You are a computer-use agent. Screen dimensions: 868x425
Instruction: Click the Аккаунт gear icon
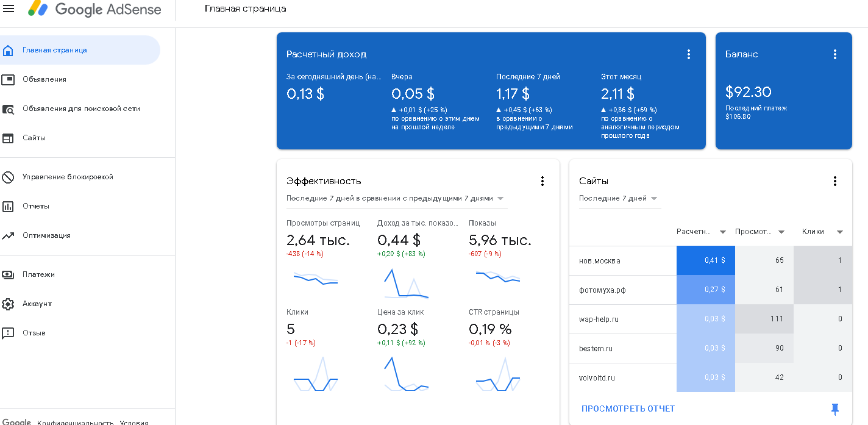click(8, 304)
